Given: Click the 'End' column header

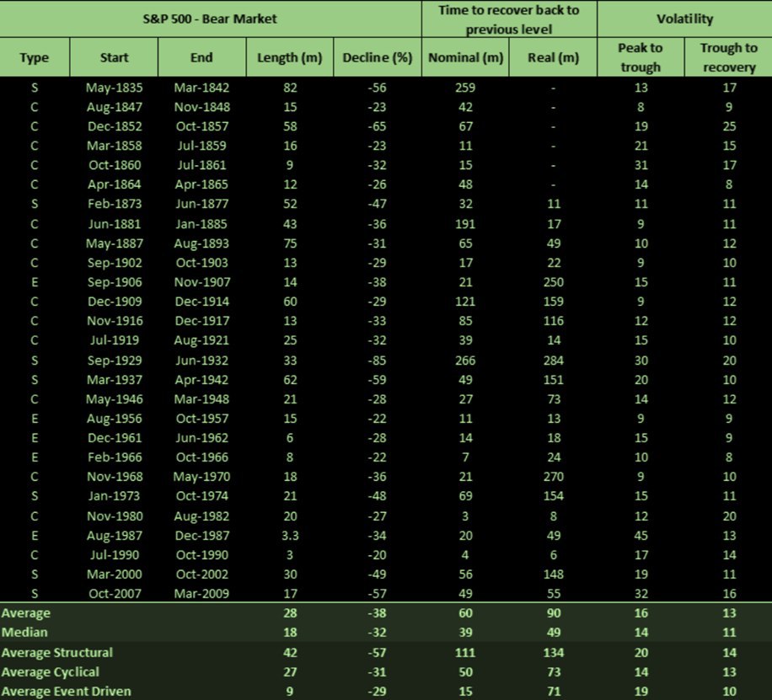Looking at the screenshot, I should click(x=201, y=57).
